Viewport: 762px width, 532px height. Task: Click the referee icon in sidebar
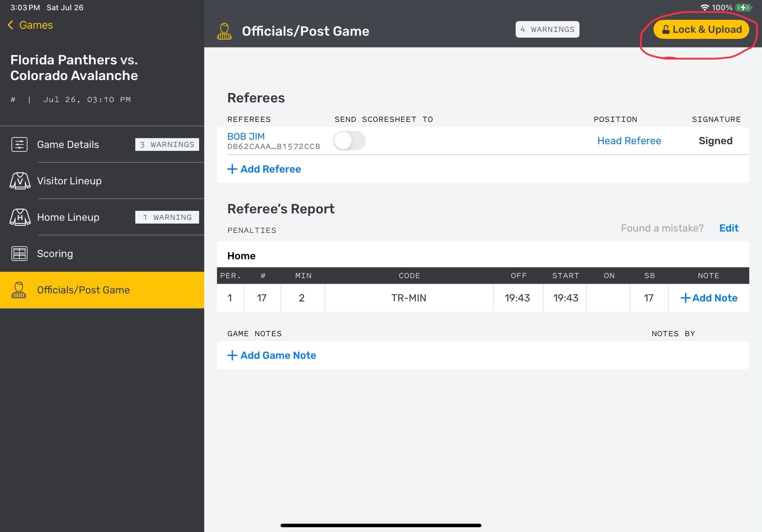tap(19, 290)
